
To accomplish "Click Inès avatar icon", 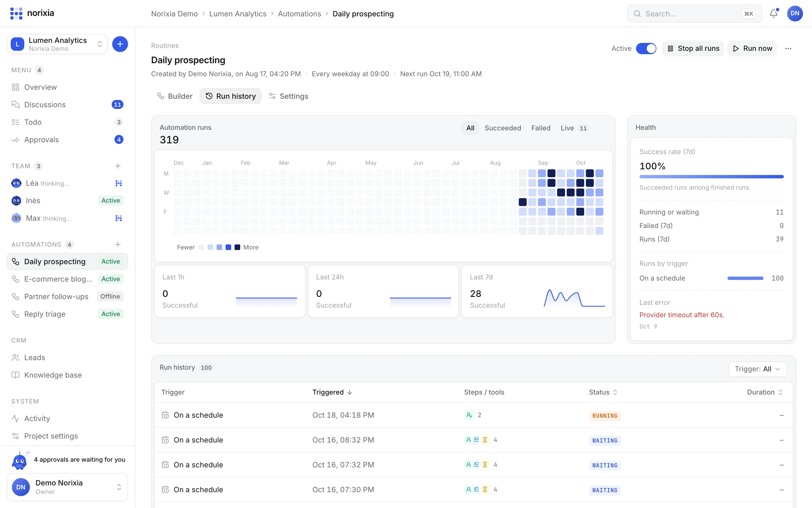I will pos(16,201).
